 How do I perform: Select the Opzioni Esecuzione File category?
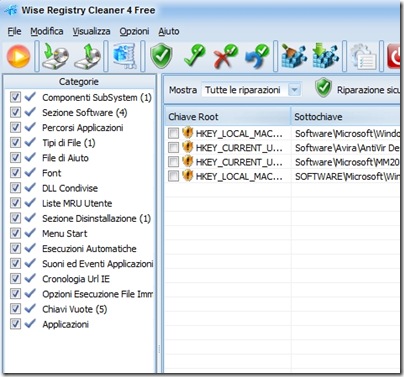[98, 294]
